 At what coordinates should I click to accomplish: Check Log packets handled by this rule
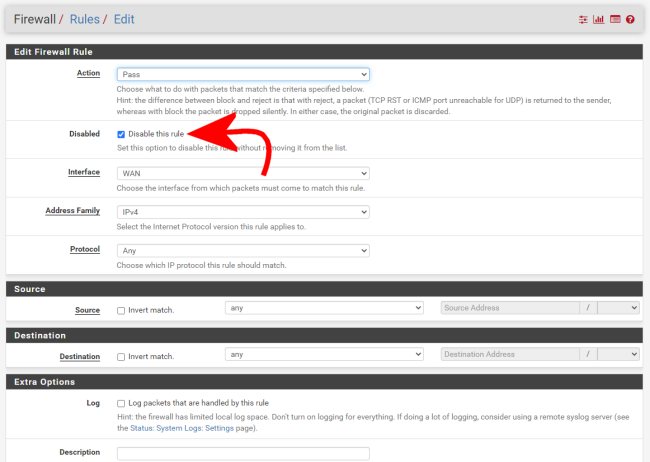click(x=121, y=403)
